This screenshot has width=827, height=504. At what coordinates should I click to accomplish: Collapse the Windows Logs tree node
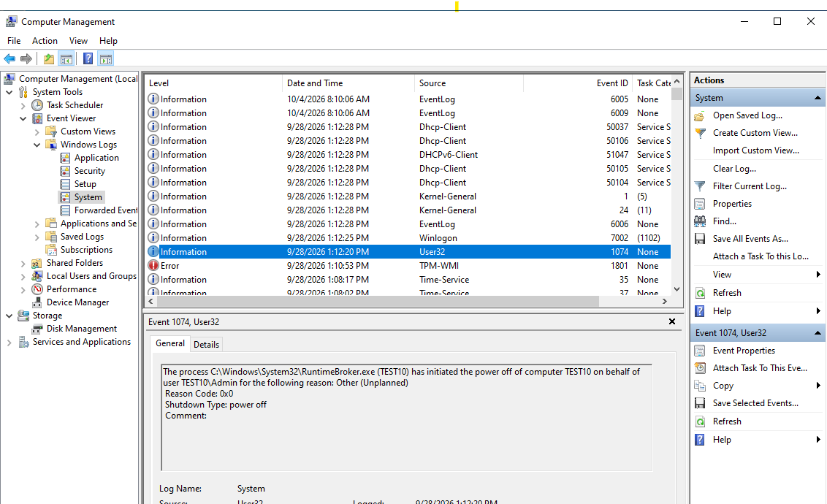37,145
